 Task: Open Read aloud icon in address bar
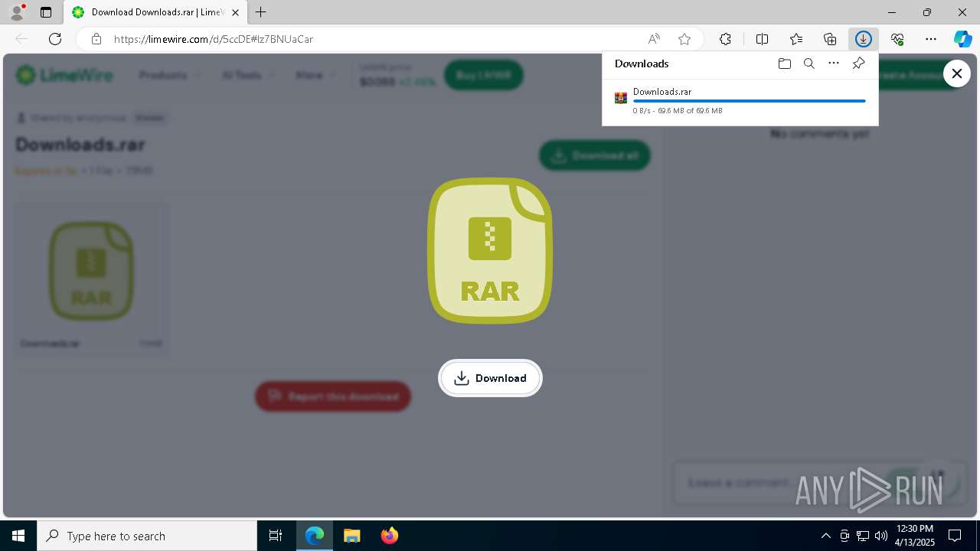point(654,39)
